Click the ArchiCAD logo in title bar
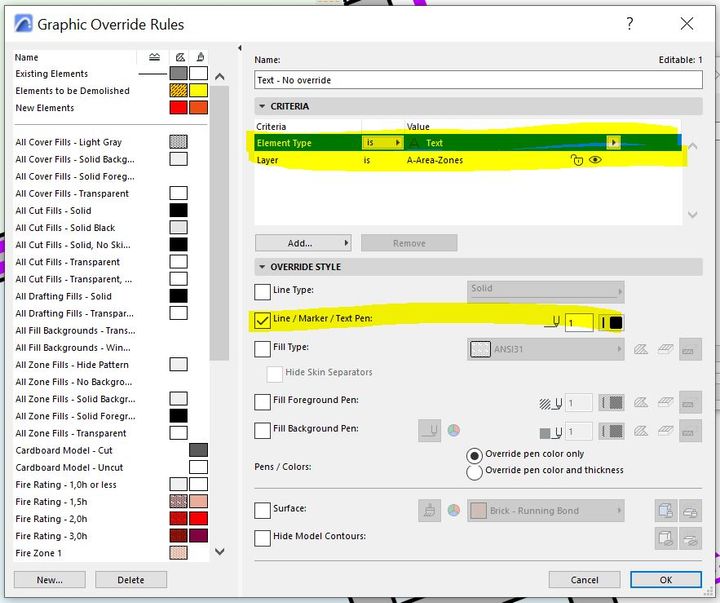The image size is (720, 603). (x=23, y=24)
